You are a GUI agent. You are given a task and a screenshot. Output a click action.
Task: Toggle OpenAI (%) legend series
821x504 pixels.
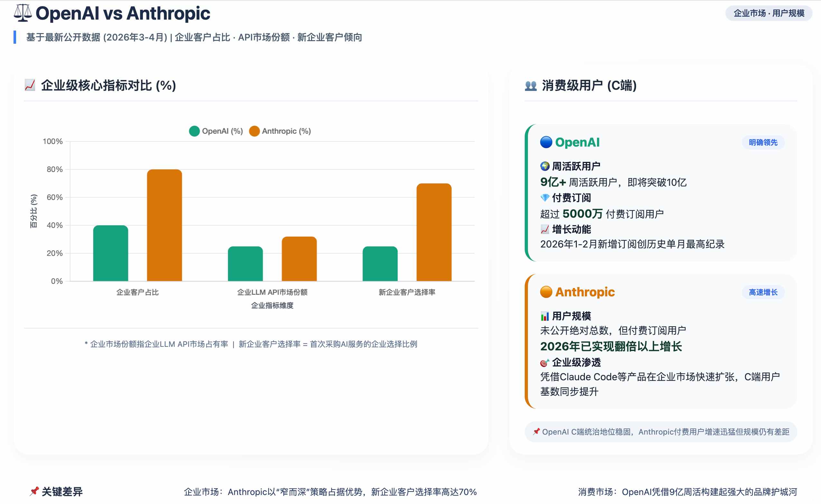point(222,131)
